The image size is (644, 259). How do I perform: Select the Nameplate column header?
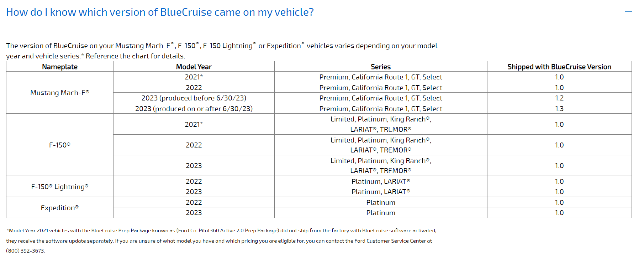(60, 67)
